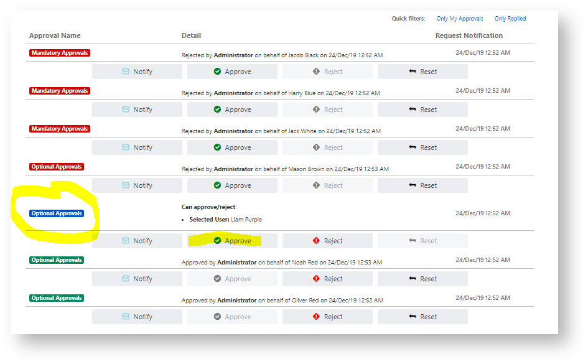The height and width of the screenshot is (364, 588).
Task: Click reset arrow icon in Oliver Red's row
Action: [412, 317]
